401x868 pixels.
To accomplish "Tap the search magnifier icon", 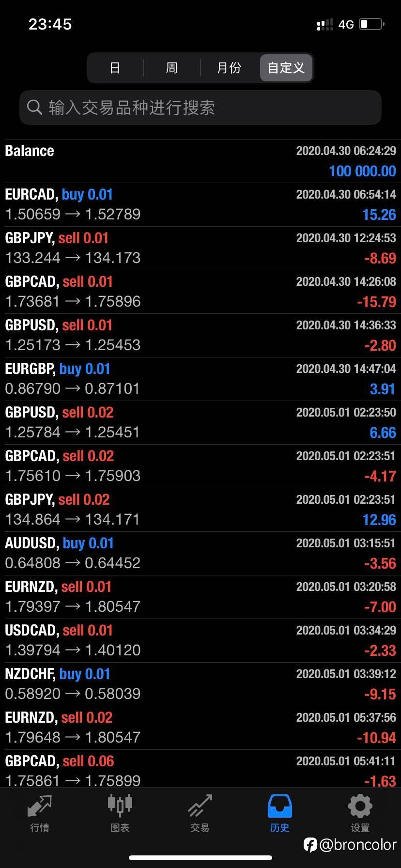I will 34,107.
